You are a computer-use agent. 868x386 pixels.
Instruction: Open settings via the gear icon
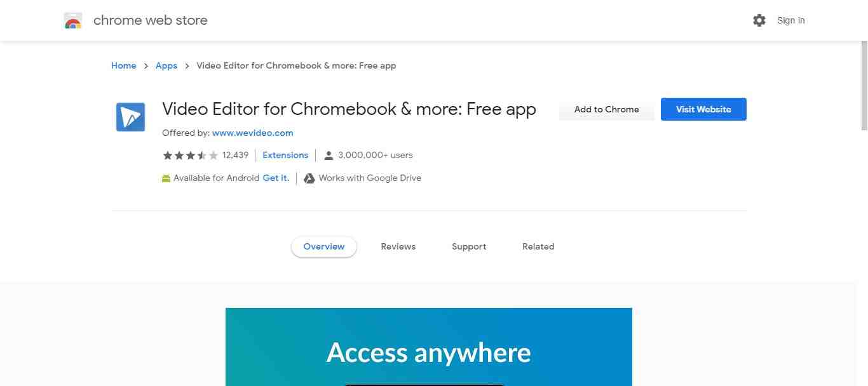[x=759, y=20]
